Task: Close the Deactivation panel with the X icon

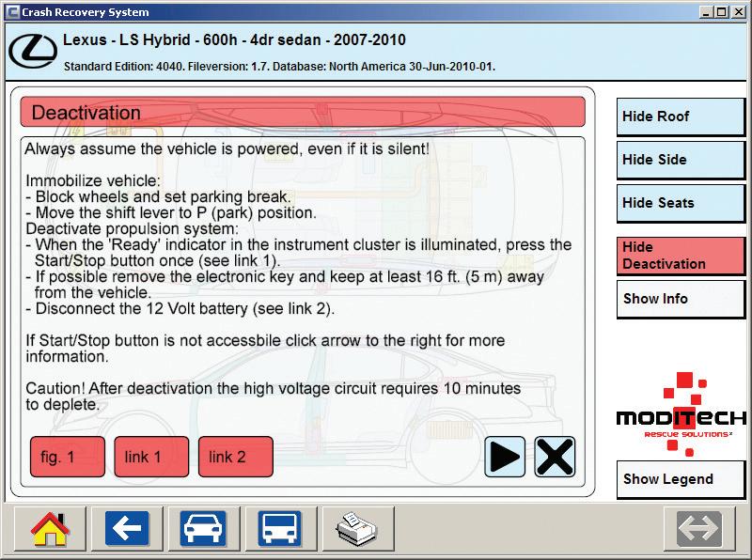Action: (x=555, y=457)
